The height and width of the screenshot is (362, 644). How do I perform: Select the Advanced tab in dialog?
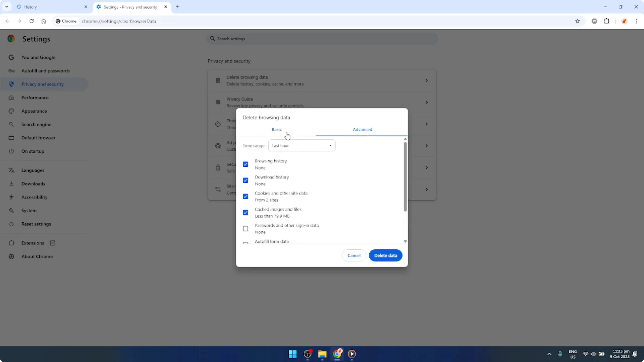tap(362, 129)
